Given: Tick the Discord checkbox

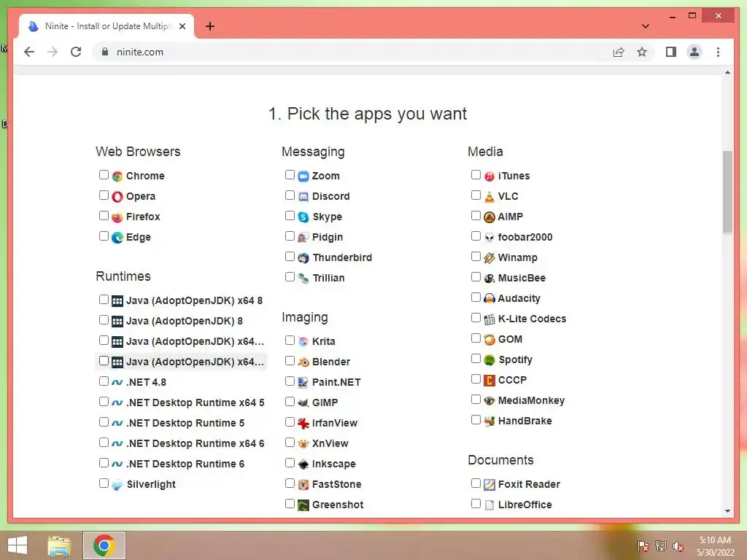Looking at the screenshot, I should click(x=290, y=195).
